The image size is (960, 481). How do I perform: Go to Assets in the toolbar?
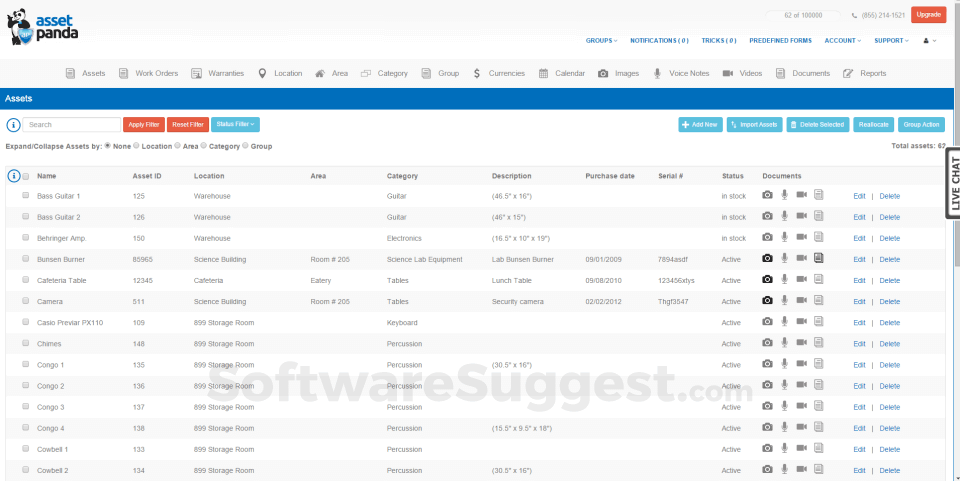tap(85, 73)
